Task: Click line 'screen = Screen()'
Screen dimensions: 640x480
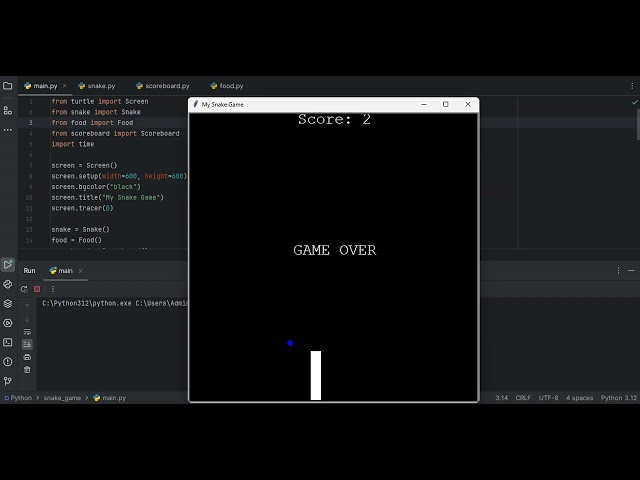Action: 84,165
